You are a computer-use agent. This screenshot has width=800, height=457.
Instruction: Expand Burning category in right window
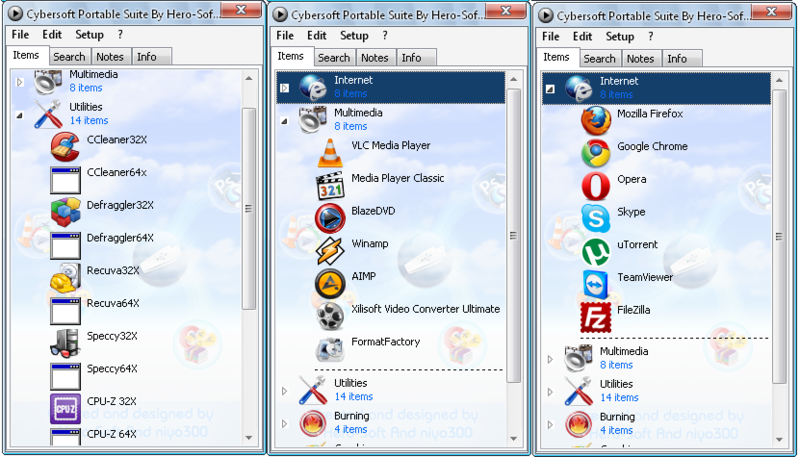pos(550,424)
